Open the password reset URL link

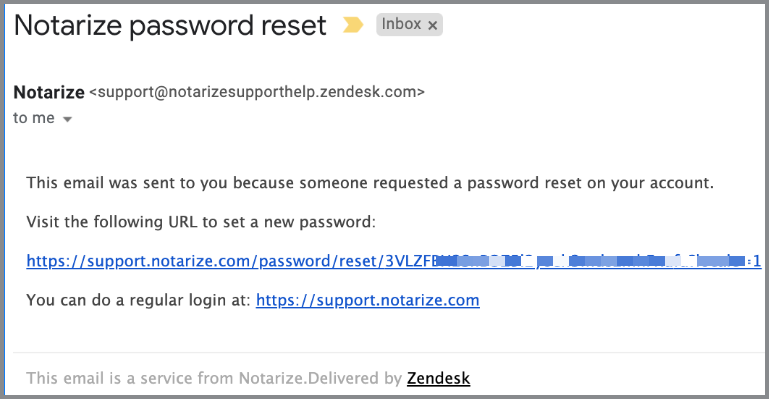point(394,261)
